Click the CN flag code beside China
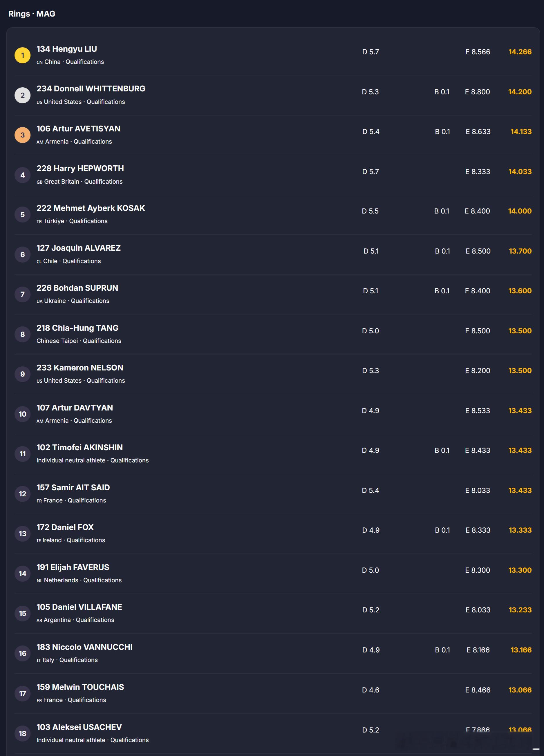 (x=39, y=62)
